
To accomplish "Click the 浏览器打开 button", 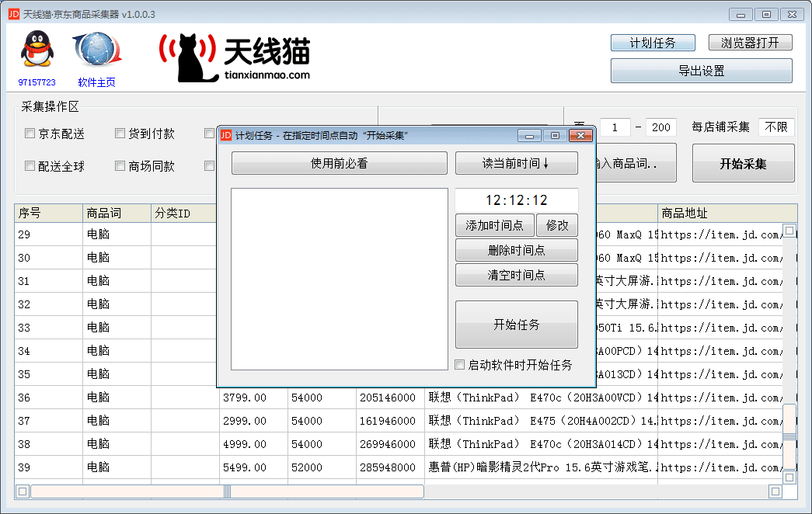I will coord(750,43).
